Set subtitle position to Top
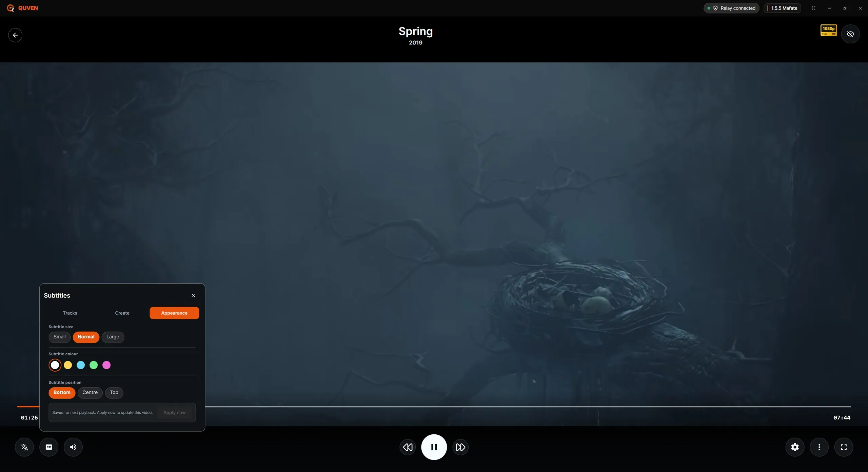This screenshot has height=472, width=868. point(114,392)
